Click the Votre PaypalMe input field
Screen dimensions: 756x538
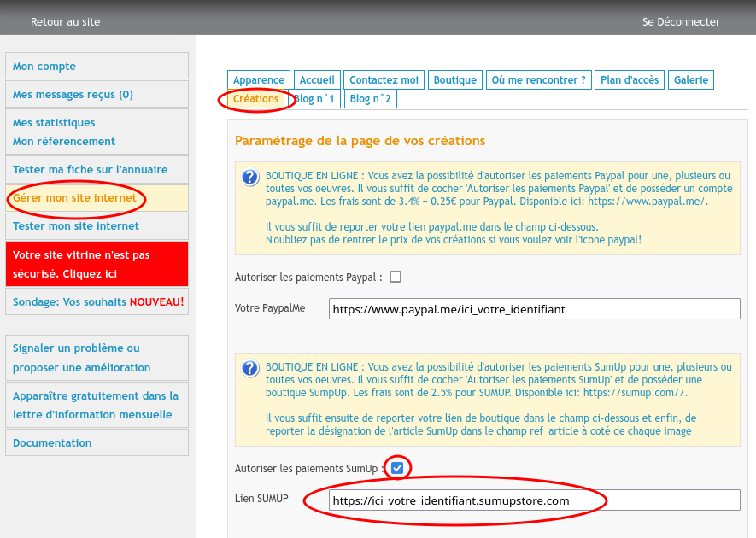click(534, 309)
